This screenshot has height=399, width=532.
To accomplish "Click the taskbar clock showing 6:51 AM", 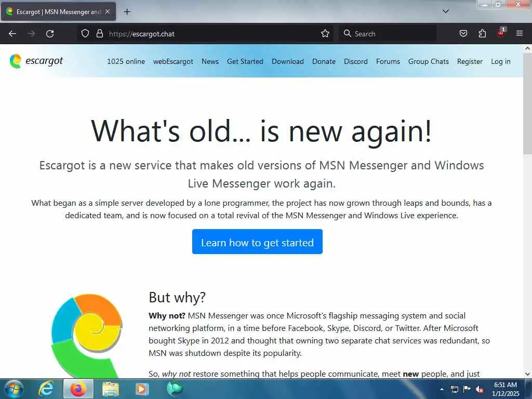I will click(x=506, y=389).
